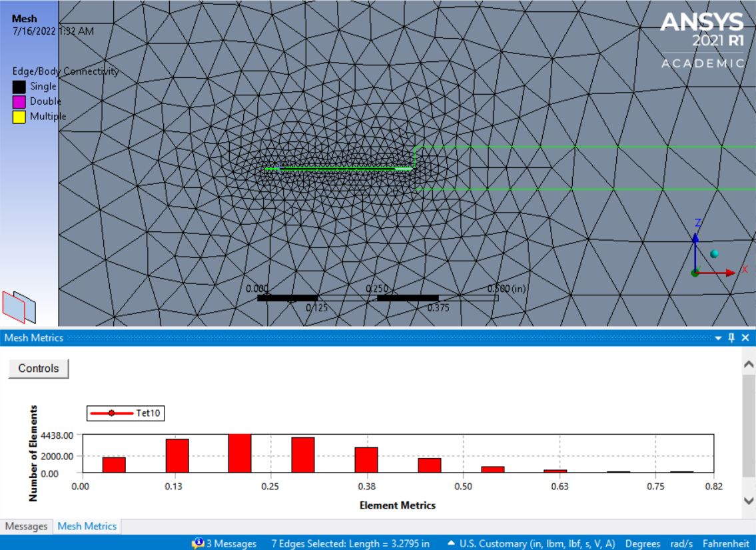This screenshot has width=756, height=550.
Task: Click the yellow Multiple connectivity swatch
Action: point(19,117)
